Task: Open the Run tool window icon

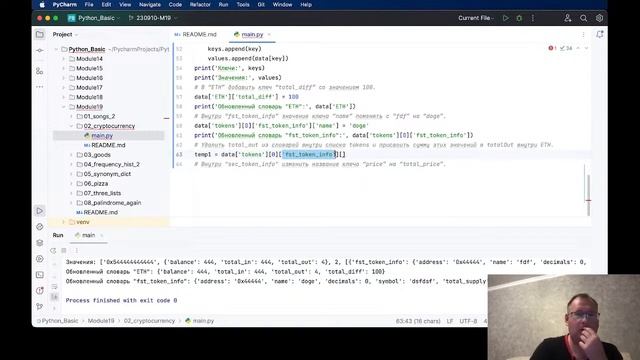Action: [x=40, y=211]
